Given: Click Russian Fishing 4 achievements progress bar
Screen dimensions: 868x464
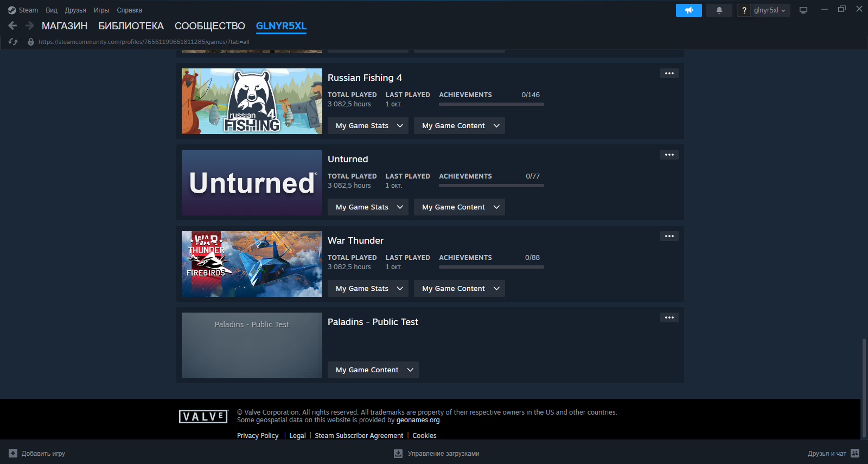Looking at the screenshot, I should click(x=492, y=104).
